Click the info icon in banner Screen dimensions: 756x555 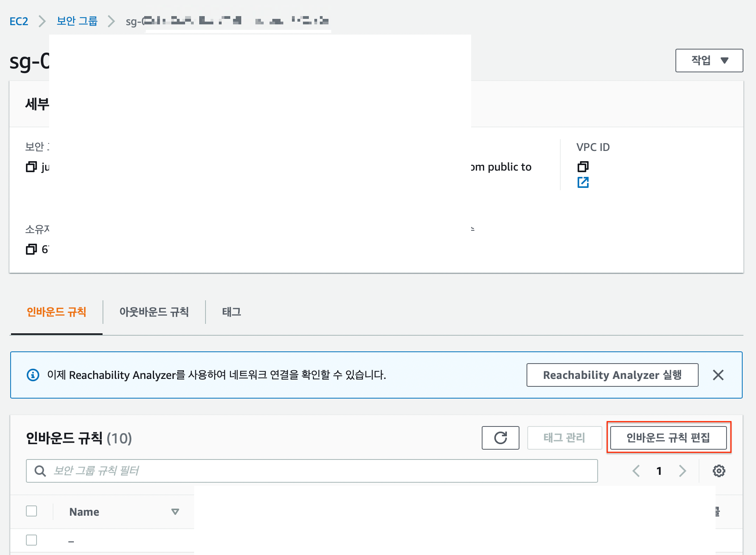coord(33,375)
